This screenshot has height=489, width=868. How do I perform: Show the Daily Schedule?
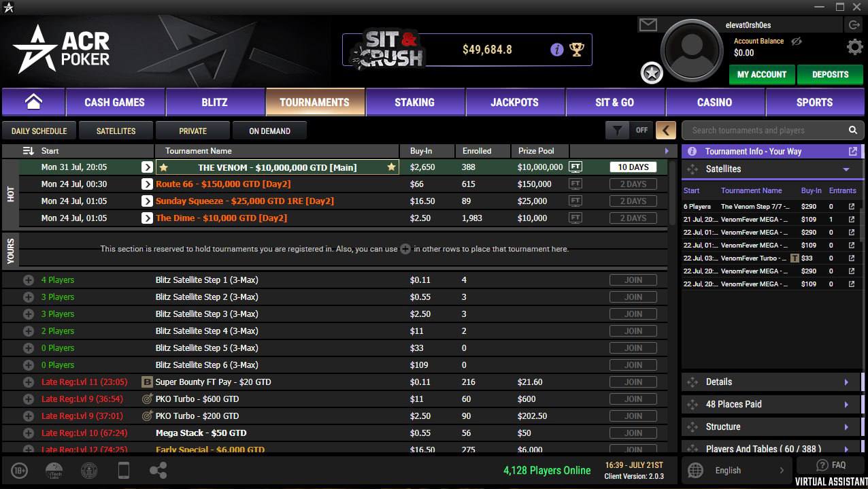[39, 131]
